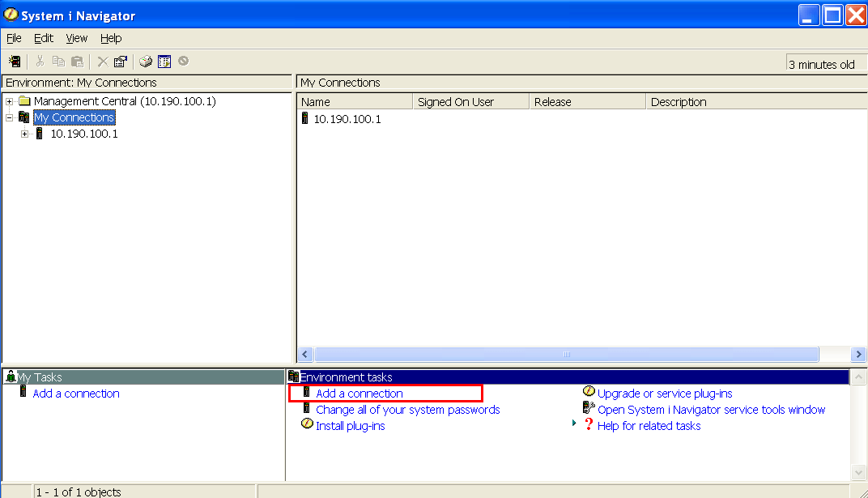Click Add a connection under My Tasks
The height and width of the screenshot is (498, 868).
coord(76,394)
